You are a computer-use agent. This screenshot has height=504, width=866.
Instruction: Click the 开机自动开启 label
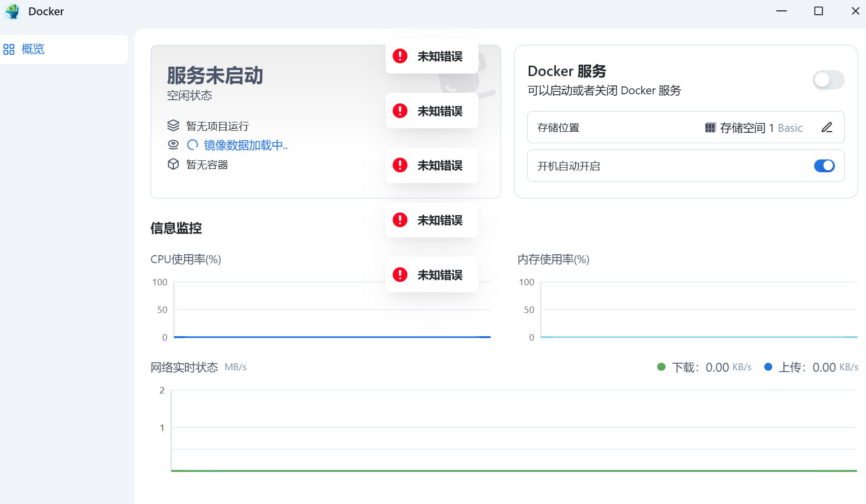tap(569, 166)
